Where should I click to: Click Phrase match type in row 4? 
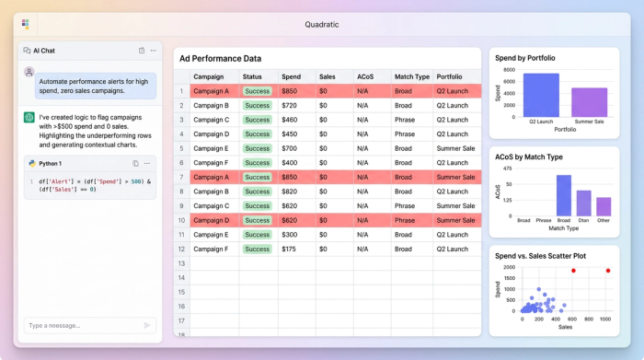pyautogui.click(x=412, y=134)
